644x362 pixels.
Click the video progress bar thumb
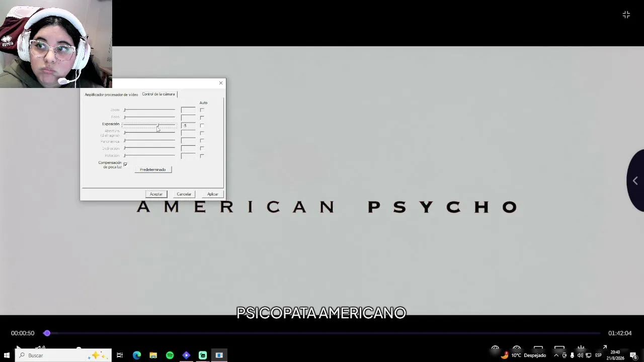click(47, 333)
